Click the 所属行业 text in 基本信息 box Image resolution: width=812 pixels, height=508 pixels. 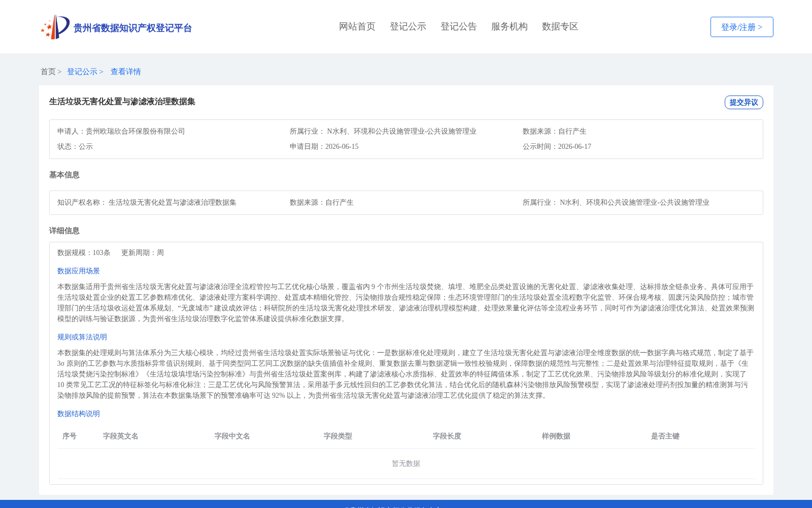[616, 202]
